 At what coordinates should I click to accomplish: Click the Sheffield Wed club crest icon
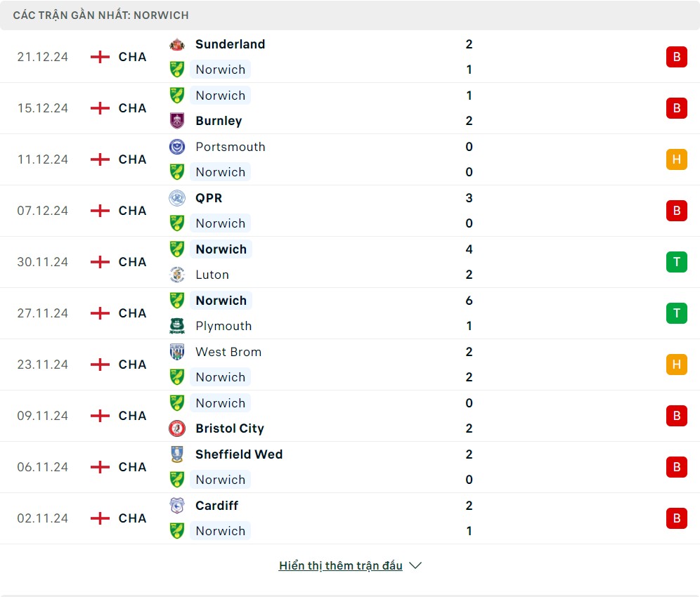click(x=177, y=454)
